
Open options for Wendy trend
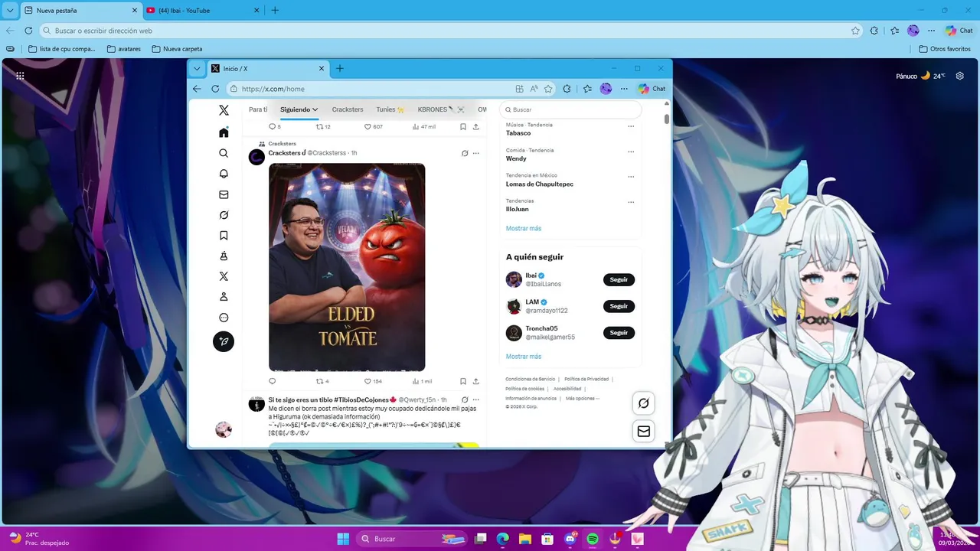click(x=631, y=152)
